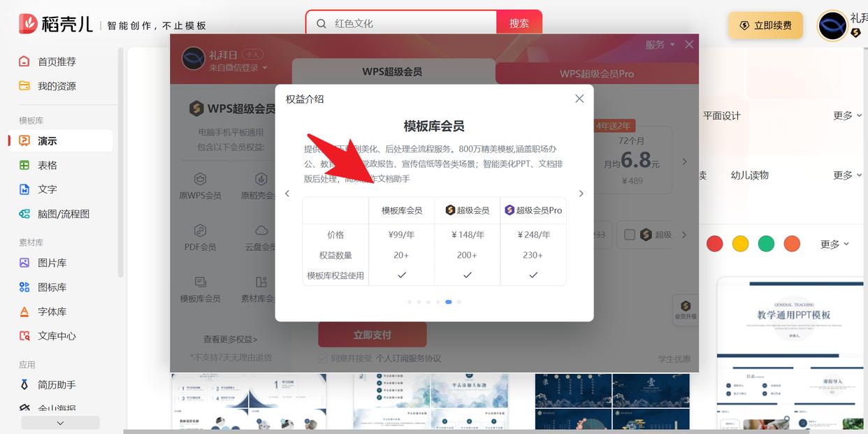Image resolution: width=868 pixels, height=434 pixels.
Task: Go to next benefit with right chevron
Action: point(581,194)
